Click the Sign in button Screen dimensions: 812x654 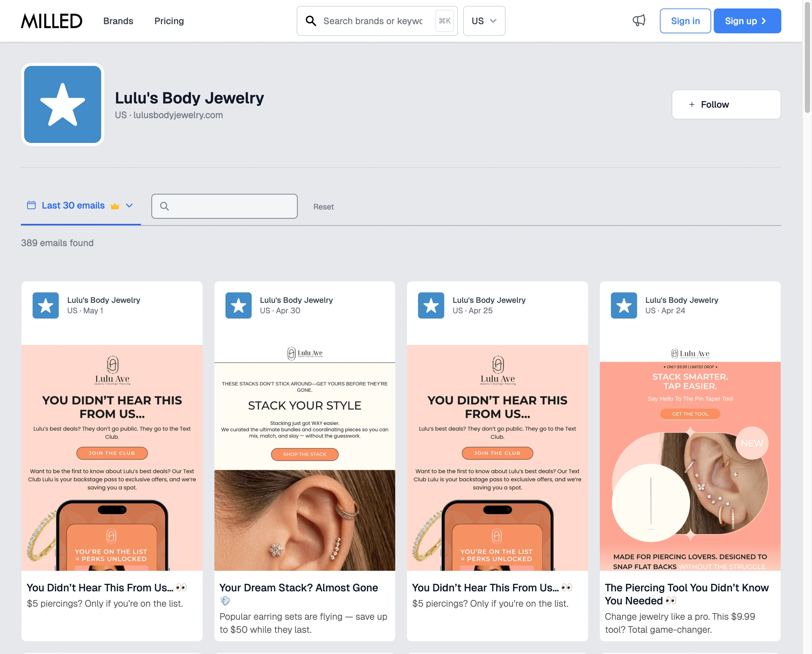click(x=685, y=21)
